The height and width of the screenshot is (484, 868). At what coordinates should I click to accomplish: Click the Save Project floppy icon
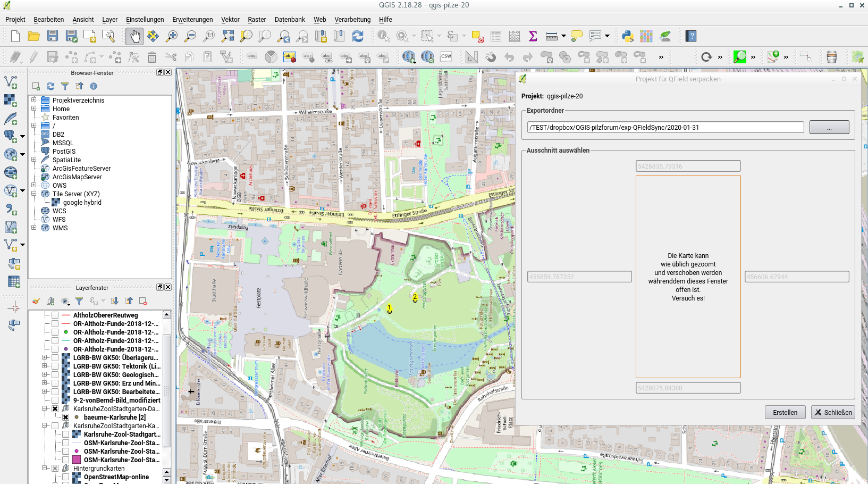pyautogui.click(x=52, y=36)
